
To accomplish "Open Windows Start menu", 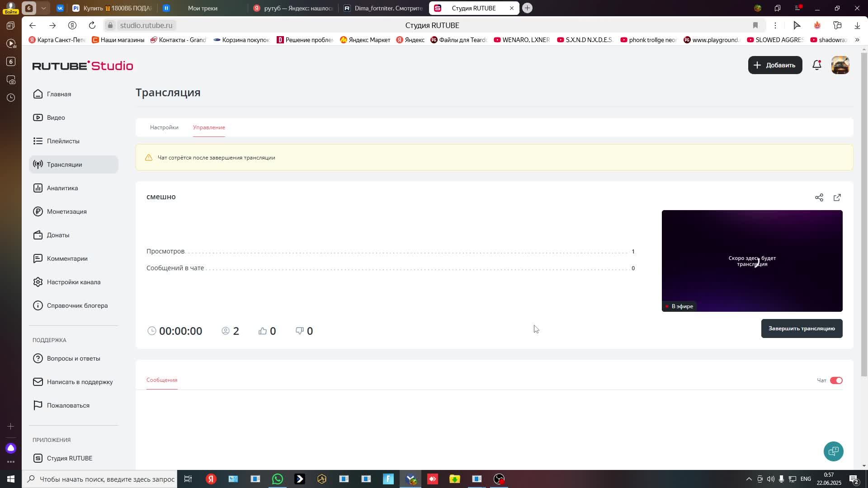I will (11, 479).
